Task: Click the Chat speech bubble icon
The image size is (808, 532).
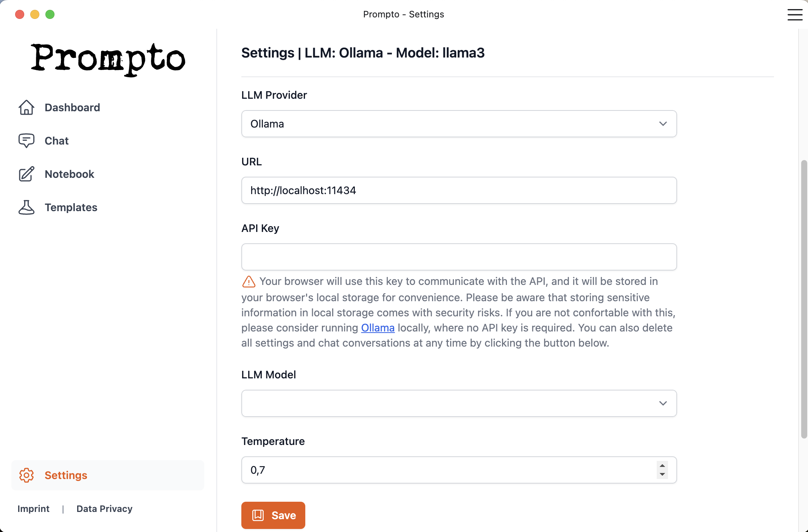Action: coord(26,141)
